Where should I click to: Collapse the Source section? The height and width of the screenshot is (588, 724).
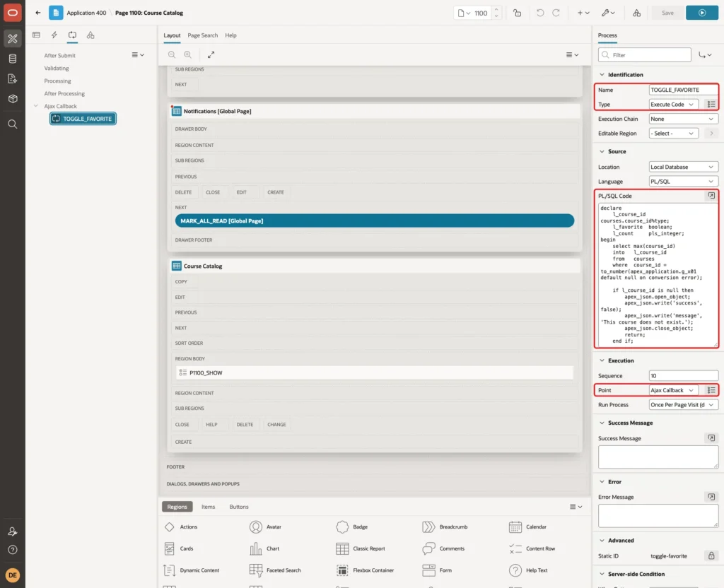(602, 151)
